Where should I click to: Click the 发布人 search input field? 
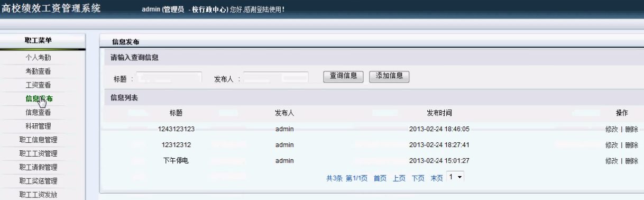point(275,77)
